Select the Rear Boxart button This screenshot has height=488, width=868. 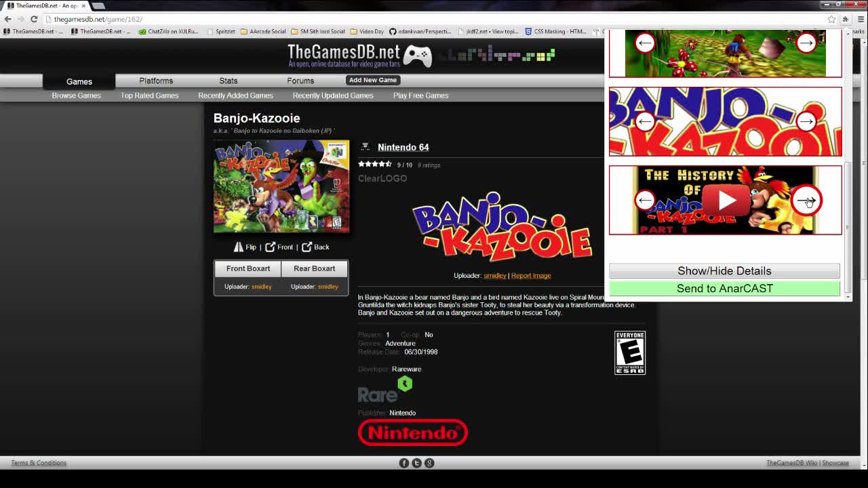pyautogui.click(x=315, y=268)
